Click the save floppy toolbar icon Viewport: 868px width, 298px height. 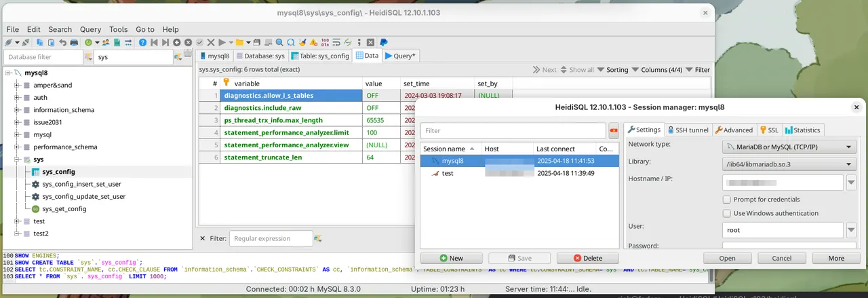coord(256,42)
